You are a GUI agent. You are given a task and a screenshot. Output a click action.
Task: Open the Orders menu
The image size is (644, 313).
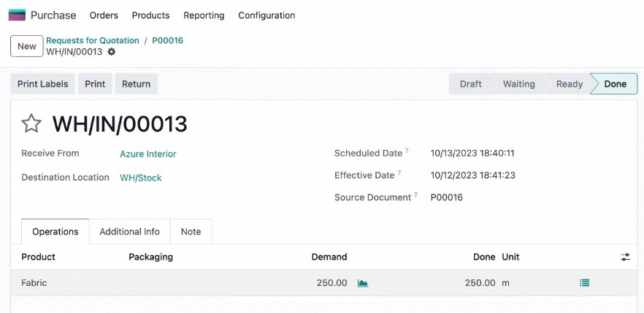pyautogui.click(x=104, y=15)
